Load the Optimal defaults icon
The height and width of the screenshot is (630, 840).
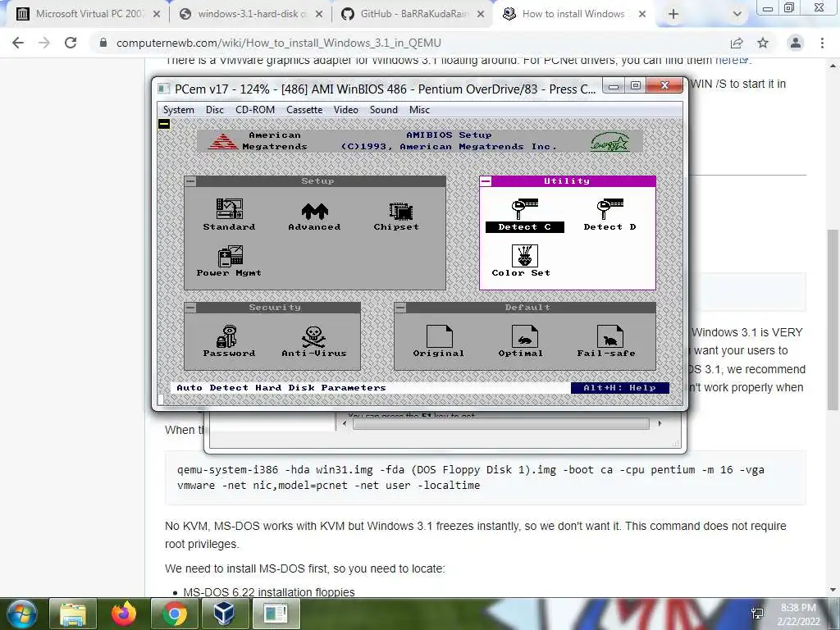click(x=521, y=341)
